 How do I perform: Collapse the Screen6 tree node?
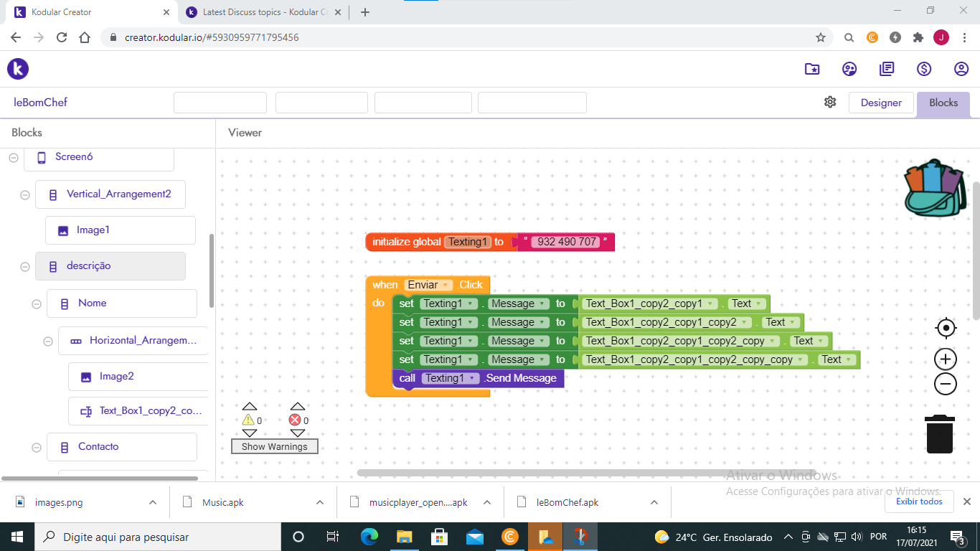click(14, 157)
